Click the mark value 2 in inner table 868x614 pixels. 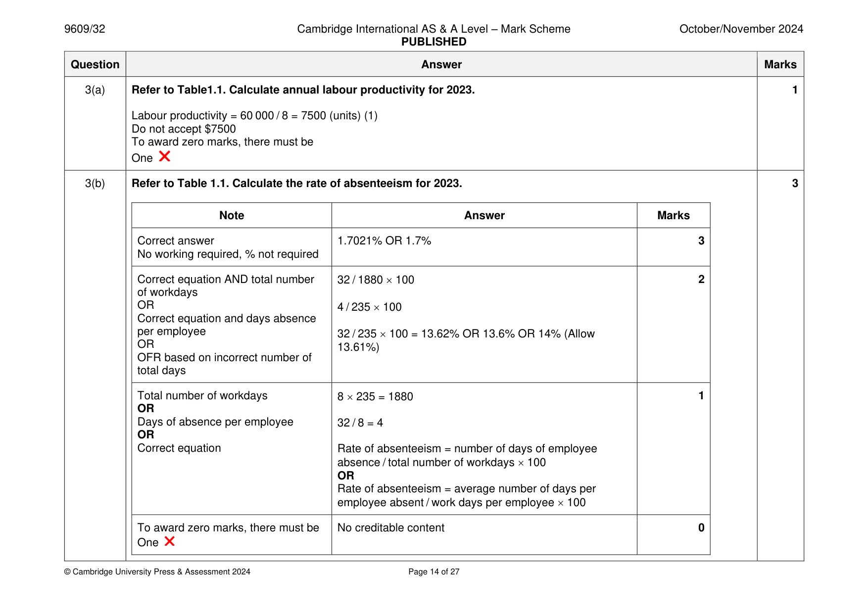point(701,280)
